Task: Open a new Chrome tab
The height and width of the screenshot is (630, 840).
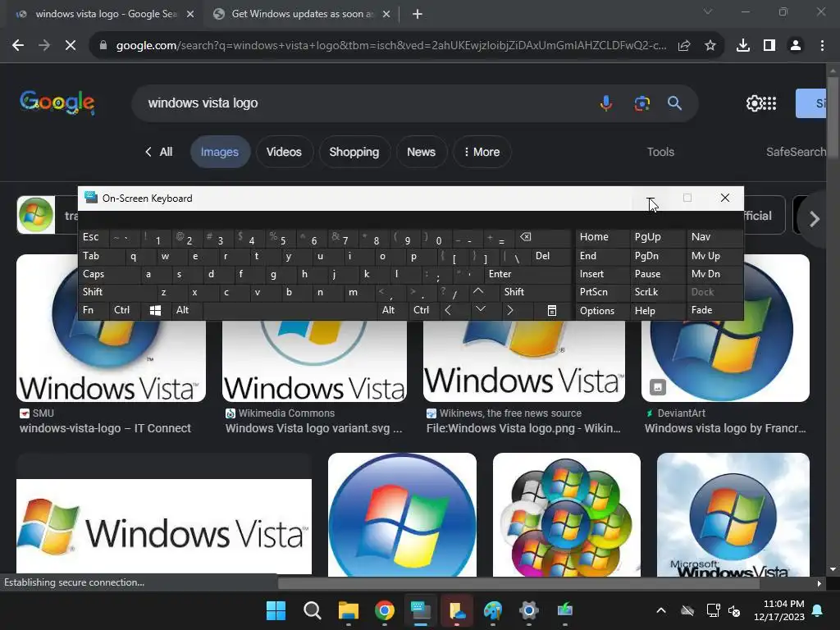Action: [x=418, y=14]
